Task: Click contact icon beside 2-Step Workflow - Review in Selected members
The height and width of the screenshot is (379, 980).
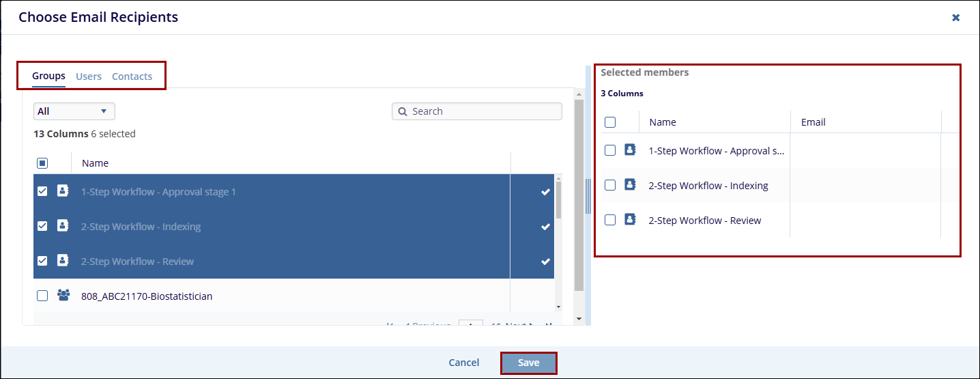Action: 630,220
